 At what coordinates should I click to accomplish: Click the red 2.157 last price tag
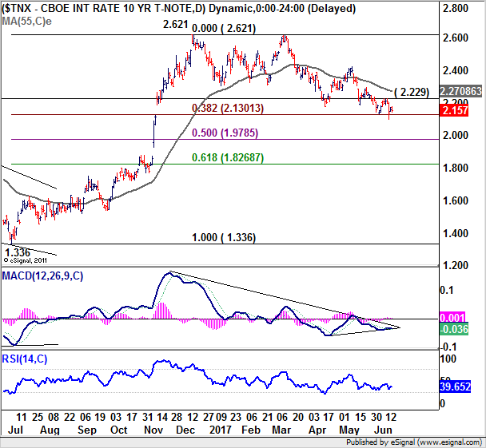pyautogui.click(x=454, y=110)
